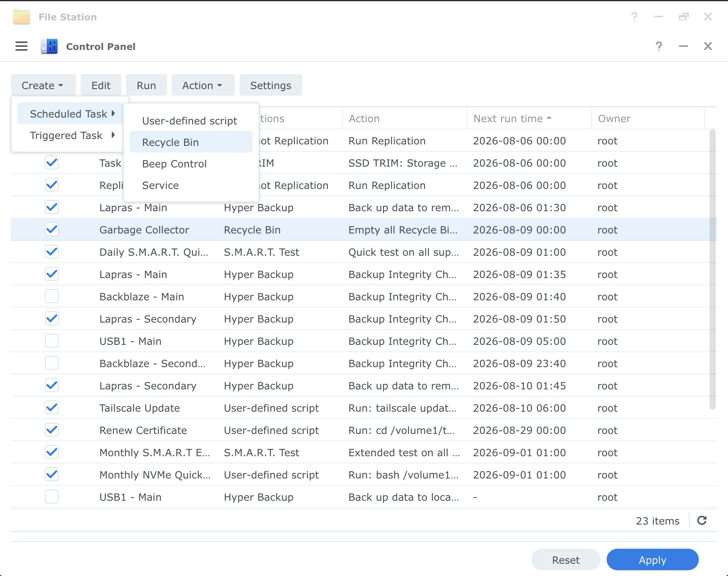The height and width of the screenshot is (576, 728).
Task: Sort by Next run time column
Action: tap(528, 119)
